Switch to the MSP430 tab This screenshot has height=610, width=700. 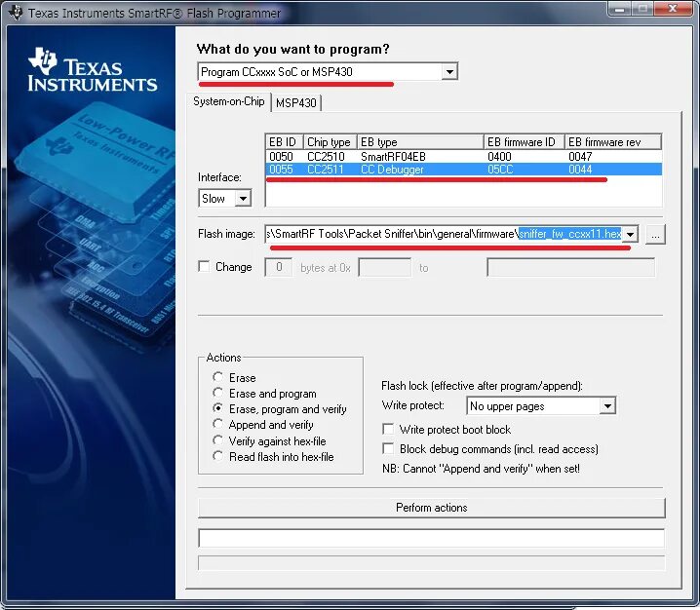pos(296,103)
